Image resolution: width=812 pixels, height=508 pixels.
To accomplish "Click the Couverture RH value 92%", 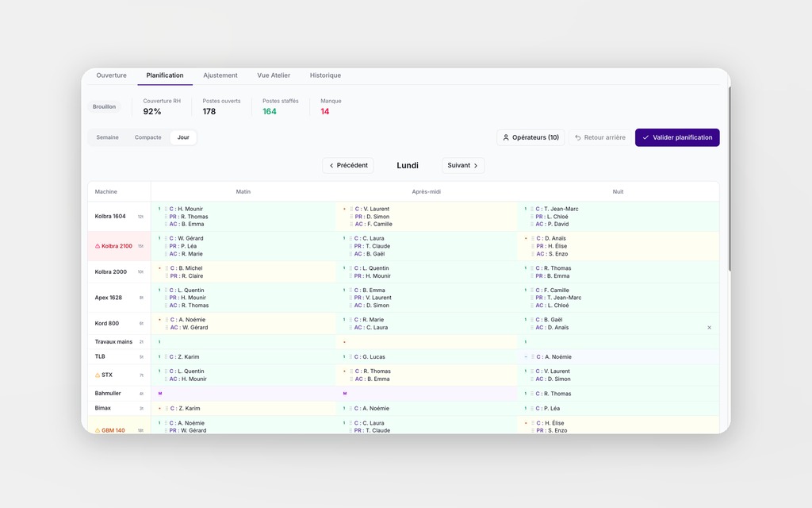I will point(152,111).
